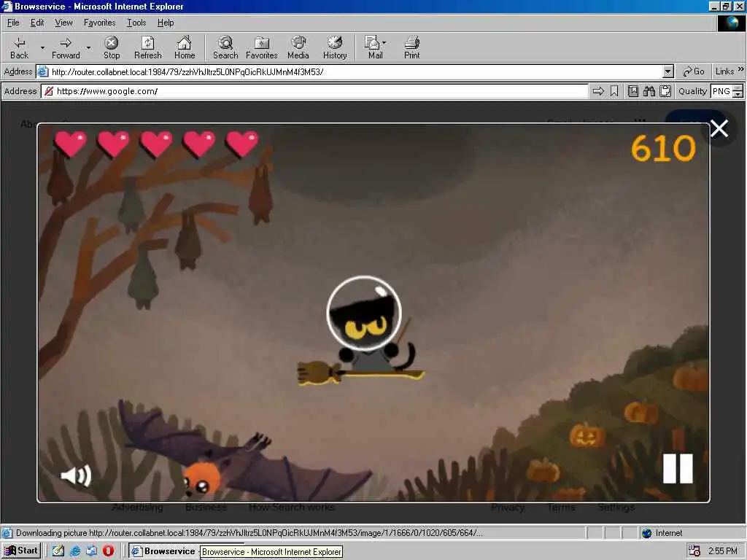747x560 pixels.
Task: Click the Browservice clipboard icon
Action: 665,91
